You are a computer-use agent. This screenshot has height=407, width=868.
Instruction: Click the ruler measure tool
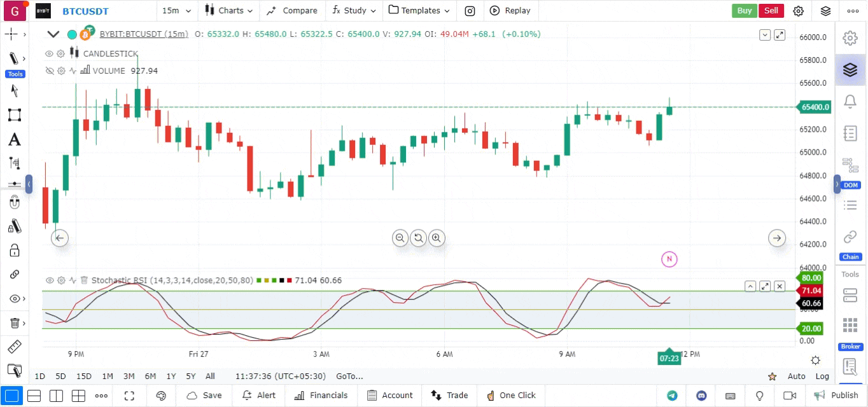click(x=14, y=347)
